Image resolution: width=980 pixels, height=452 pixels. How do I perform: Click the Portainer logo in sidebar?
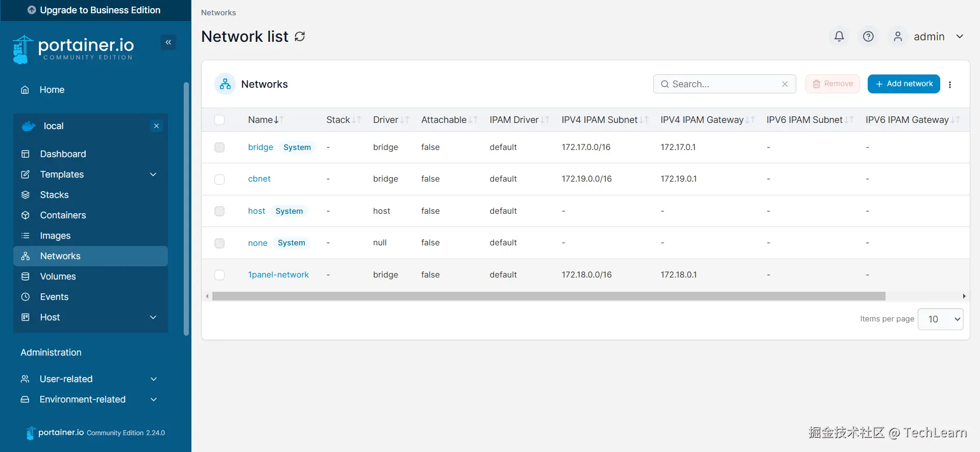click(x=73, y=49)
